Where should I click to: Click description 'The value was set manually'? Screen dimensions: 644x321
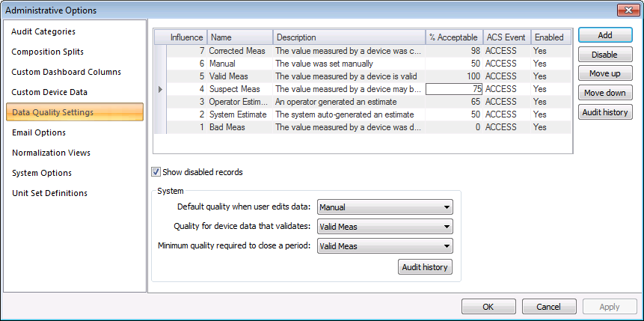pyautogui.click(x=324, y=64)
